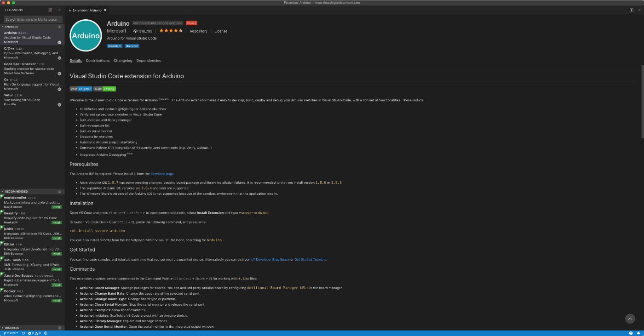Uninstall the Arduino extension
Image resolution: width=644 pixels, height=336 pixels.
132,46
